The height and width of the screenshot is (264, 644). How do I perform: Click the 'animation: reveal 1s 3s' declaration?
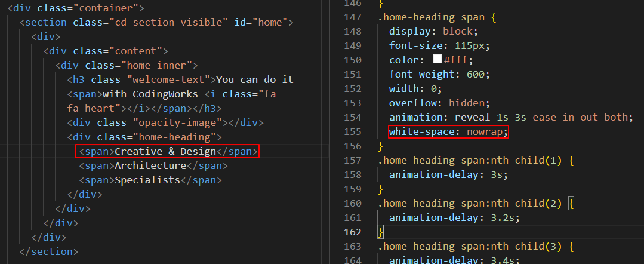tap(511, 117)
